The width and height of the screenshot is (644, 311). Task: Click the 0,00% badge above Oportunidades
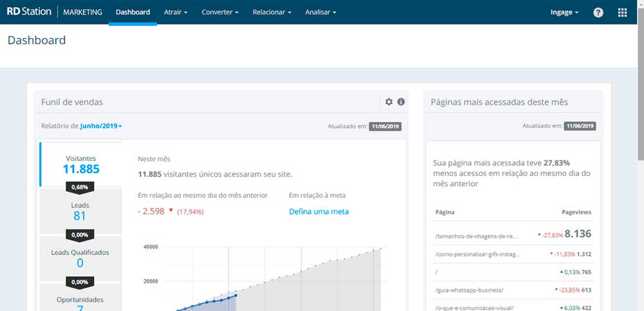pos(80,282)
